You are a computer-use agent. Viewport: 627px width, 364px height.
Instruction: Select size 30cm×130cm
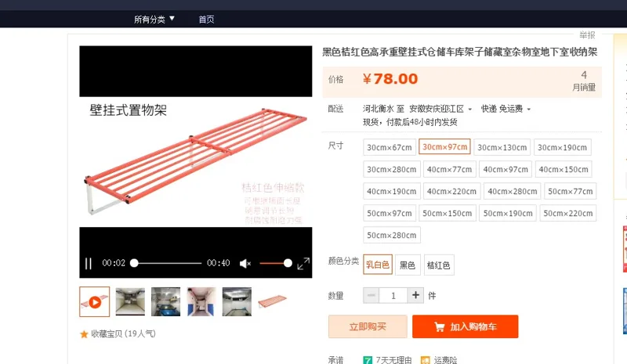502,147
